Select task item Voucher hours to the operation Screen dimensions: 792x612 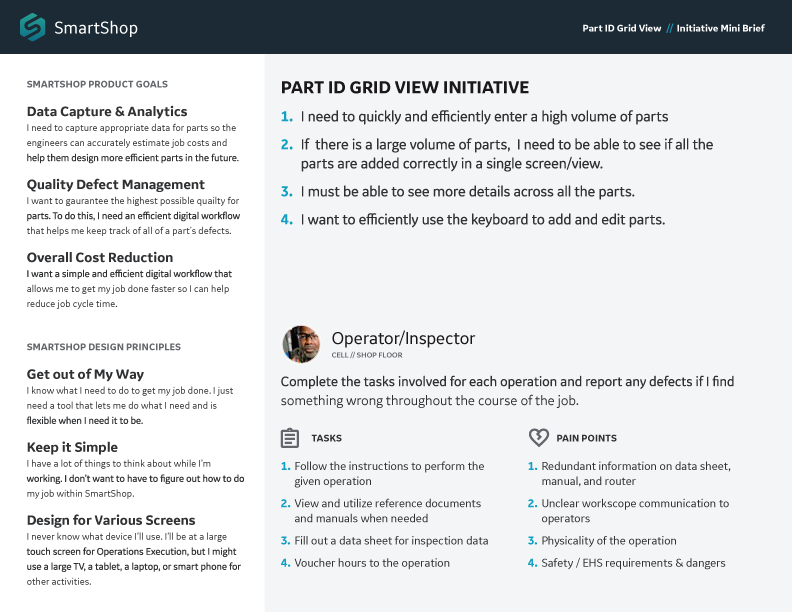[x=371, y=563]
